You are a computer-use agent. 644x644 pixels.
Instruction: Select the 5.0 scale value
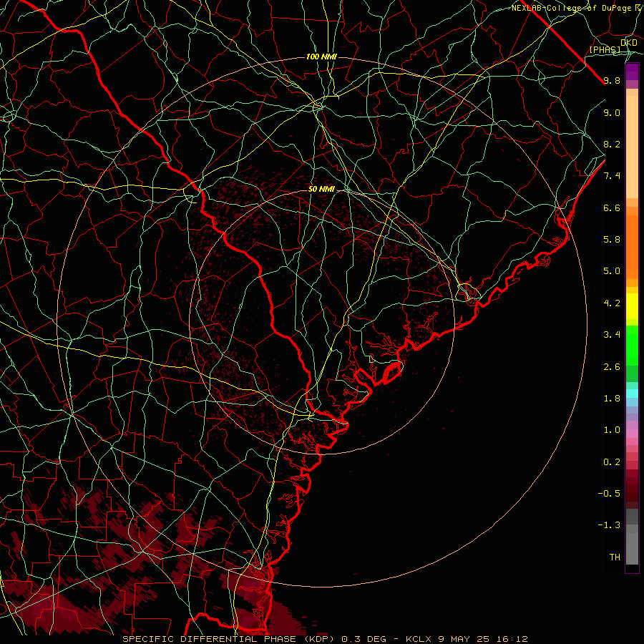[612, 271]
